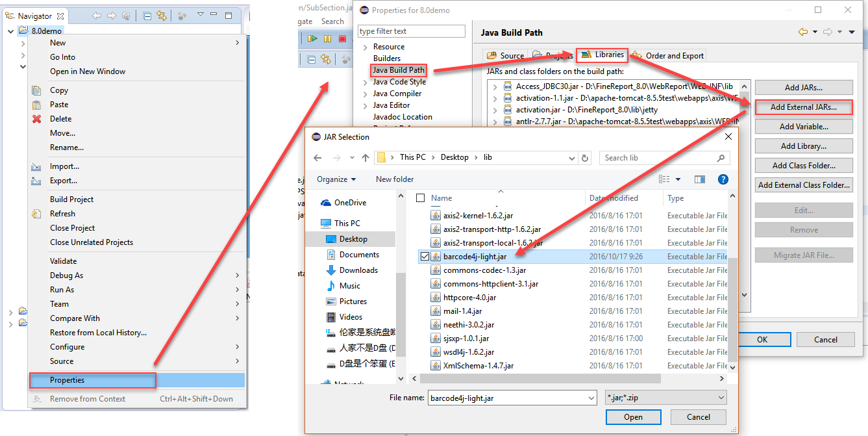
Task: Select the commons-codec-1.3.jar file
Action: 484,270
